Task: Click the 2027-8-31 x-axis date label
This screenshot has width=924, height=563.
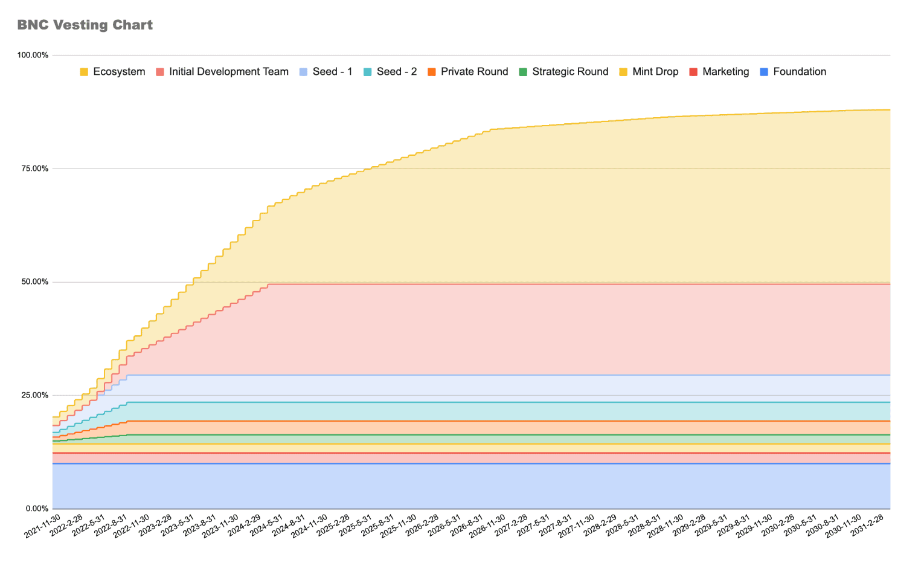Action: 556,526
